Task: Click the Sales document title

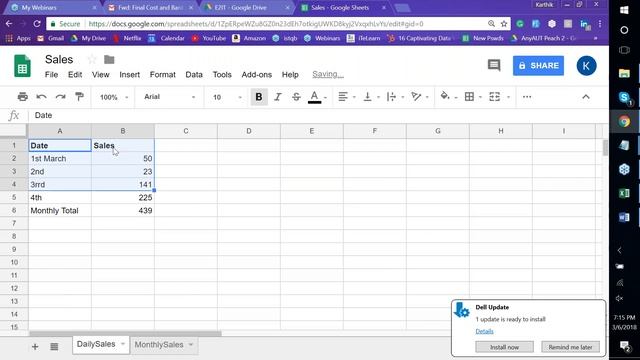Action: click(x=59, y=60)
